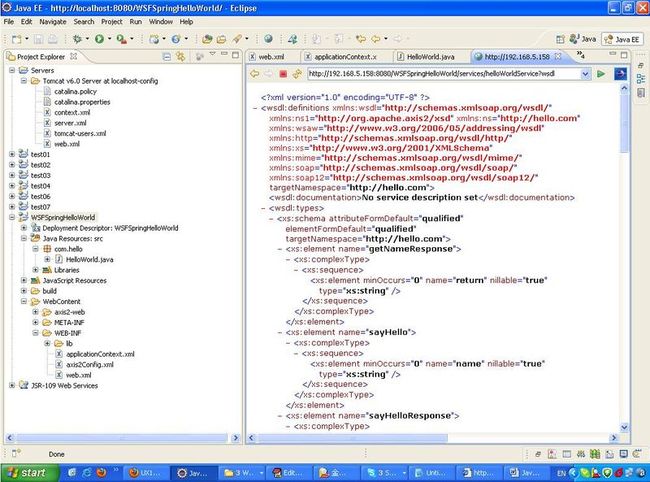This screenshot has width=650, height=482.
Task: Expand JSR-109 Web Services node
Action: click(12, 385)
